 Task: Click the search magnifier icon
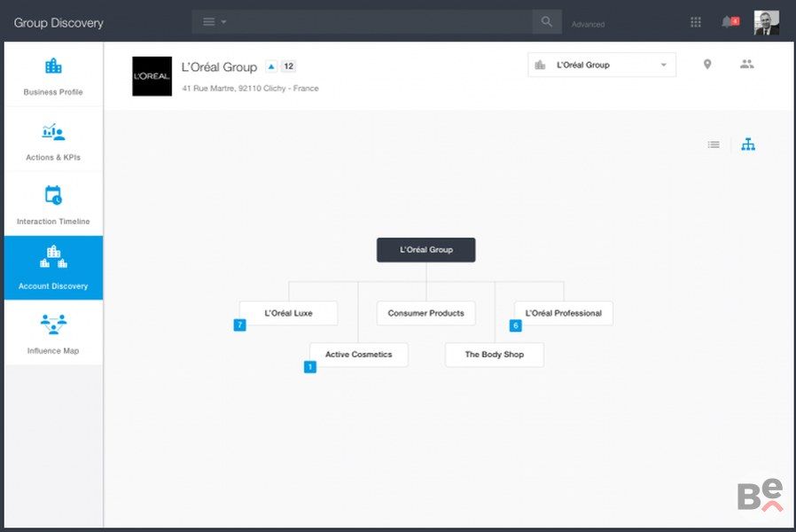tap(547, 22)
